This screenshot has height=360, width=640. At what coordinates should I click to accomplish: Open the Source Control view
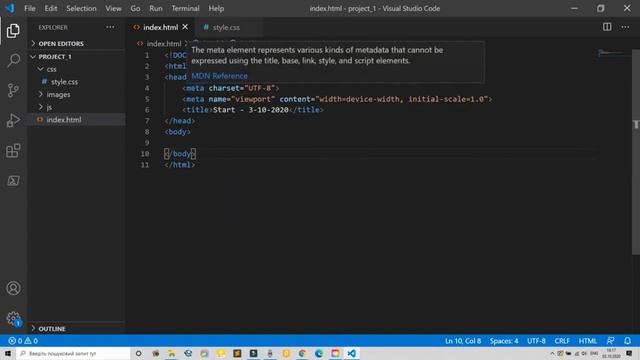pyautogui.click(x=13, y=90)
